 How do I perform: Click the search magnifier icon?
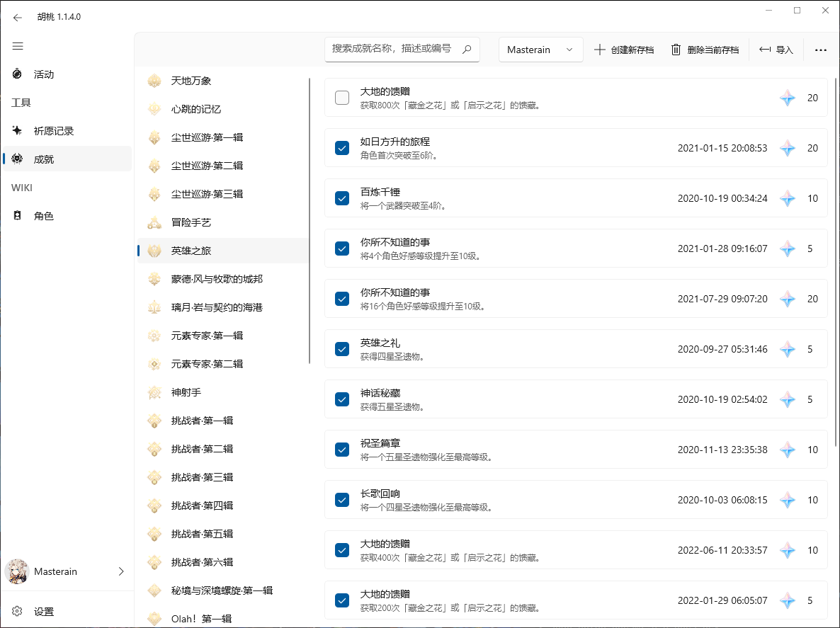(x=467, y=50)
